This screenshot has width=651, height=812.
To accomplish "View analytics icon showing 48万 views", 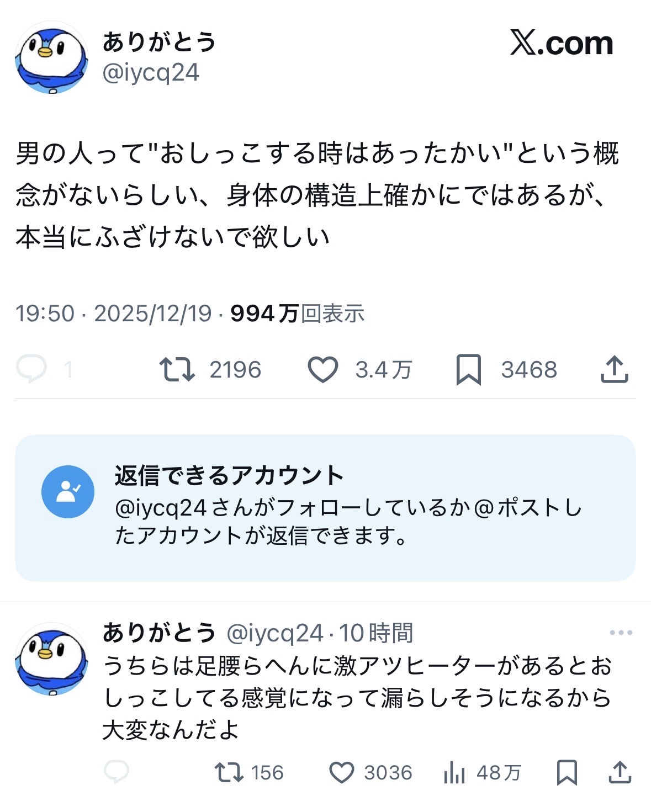I will tap(454, 773).
